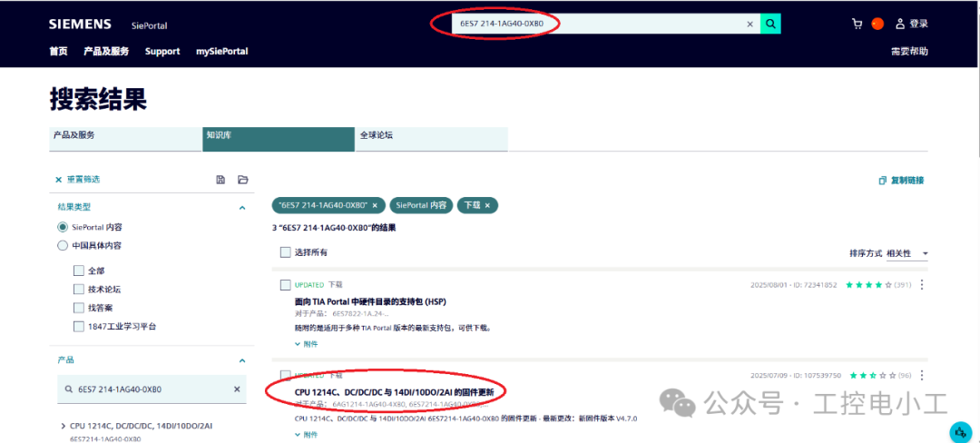Click product link 6ES7822-1A.24-..
The width and height of the screenshot is (980, 443).
point(361,314)
